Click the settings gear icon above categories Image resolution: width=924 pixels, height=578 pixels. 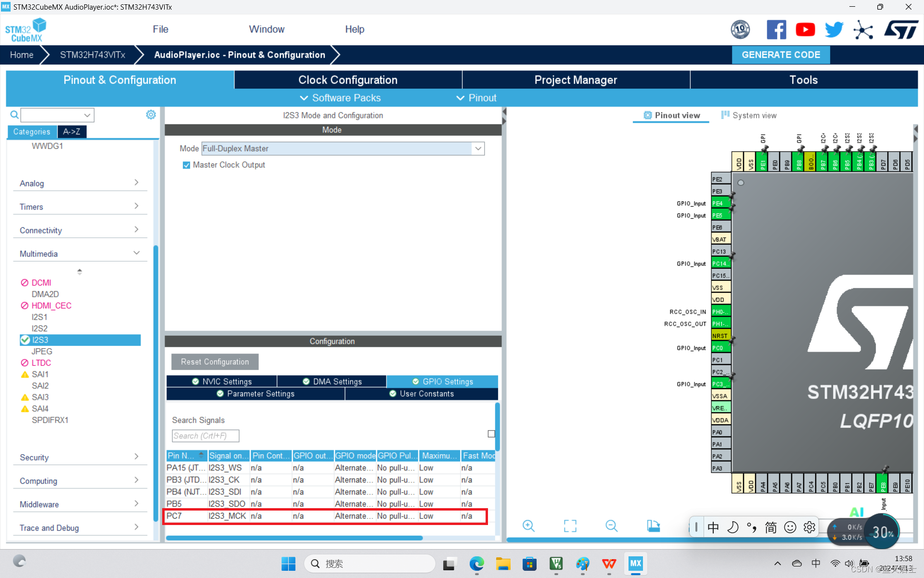click(151, 115)
